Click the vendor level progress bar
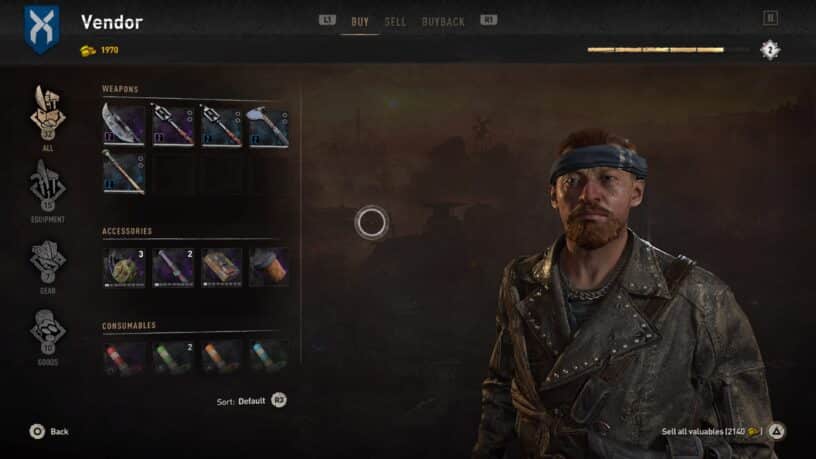This screenshot has height=459, width=816. click(668, 50)
